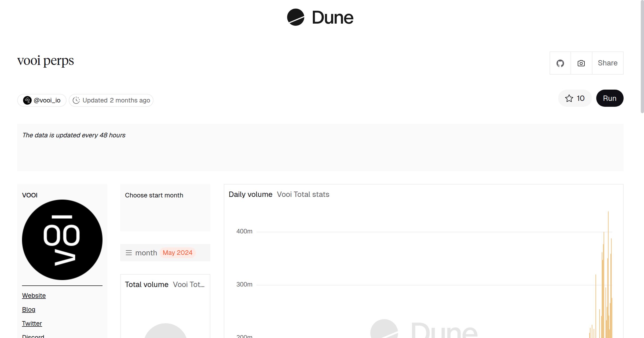644x338 pixels.
Task: Visit the Twitter link
Action: 32,323
